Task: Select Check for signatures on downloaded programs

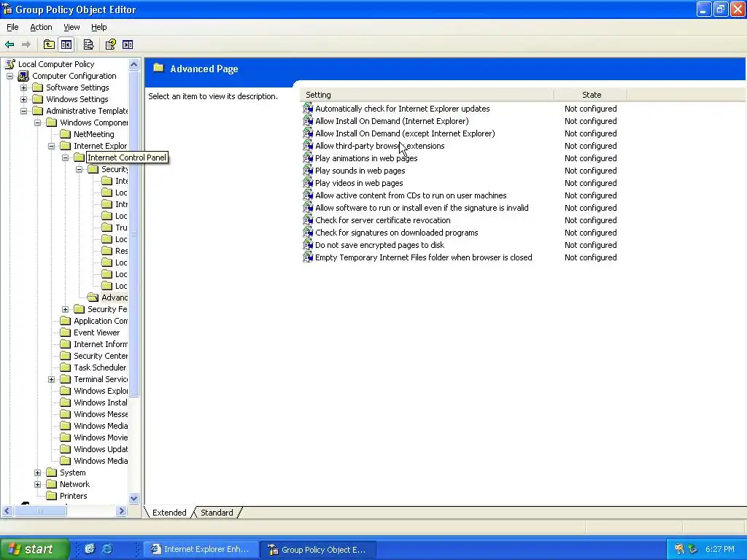Action: point(396,233)
